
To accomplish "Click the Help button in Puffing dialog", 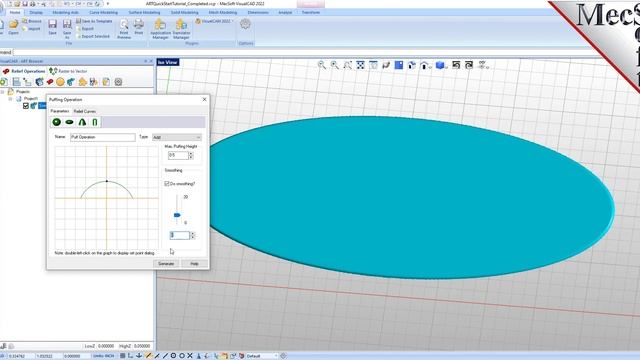I will 194,264.
